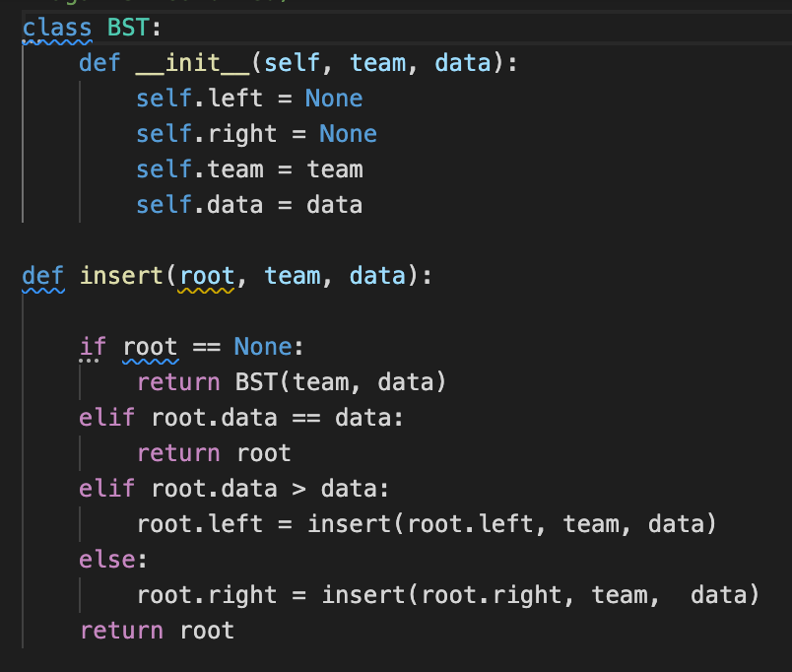Click the return root line under first elif
Screen dimensions: 792x672
point(214,453)
